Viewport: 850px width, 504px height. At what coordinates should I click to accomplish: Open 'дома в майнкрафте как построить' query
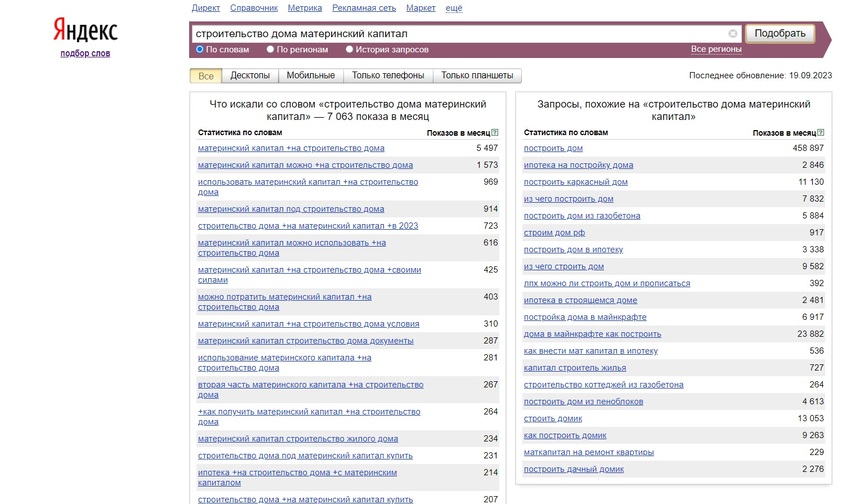click(593, 334)
